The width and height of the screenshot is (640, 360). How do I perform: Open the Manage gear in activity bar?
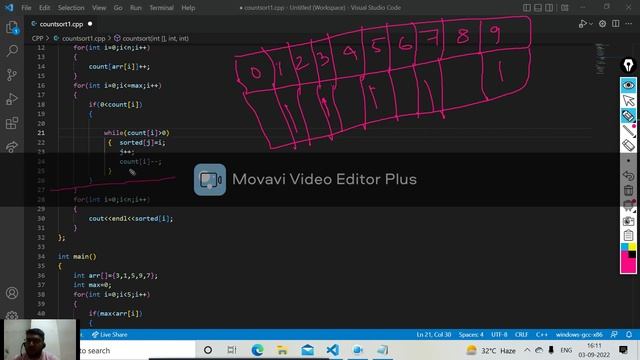click(12, 316)
